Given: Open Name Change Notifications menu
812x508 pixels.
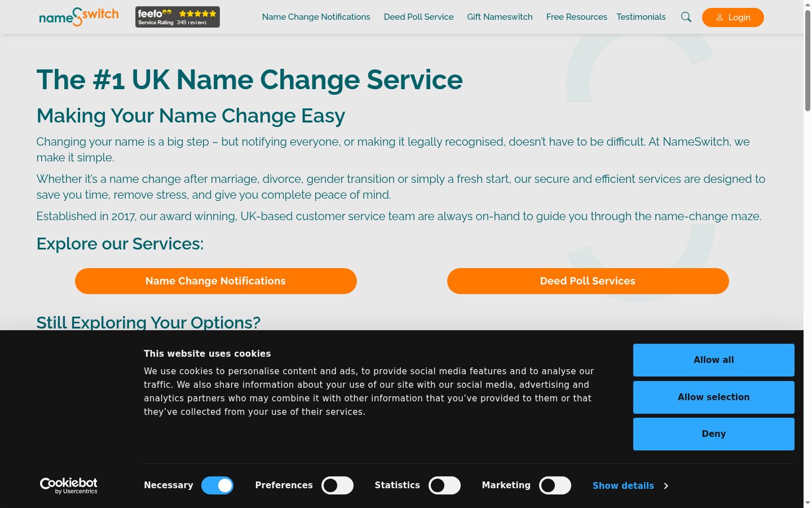Looking at the screenshot, I should click(x=316, y=17).
